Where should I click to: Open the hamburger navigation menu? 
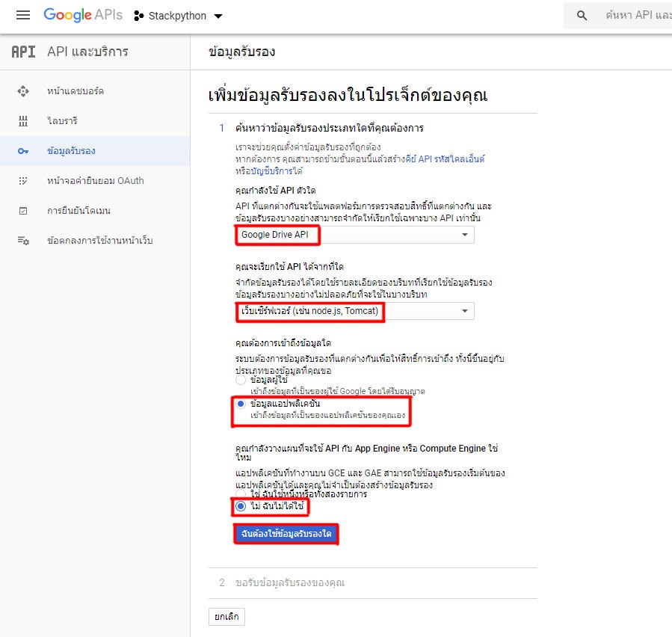point(23,16)
